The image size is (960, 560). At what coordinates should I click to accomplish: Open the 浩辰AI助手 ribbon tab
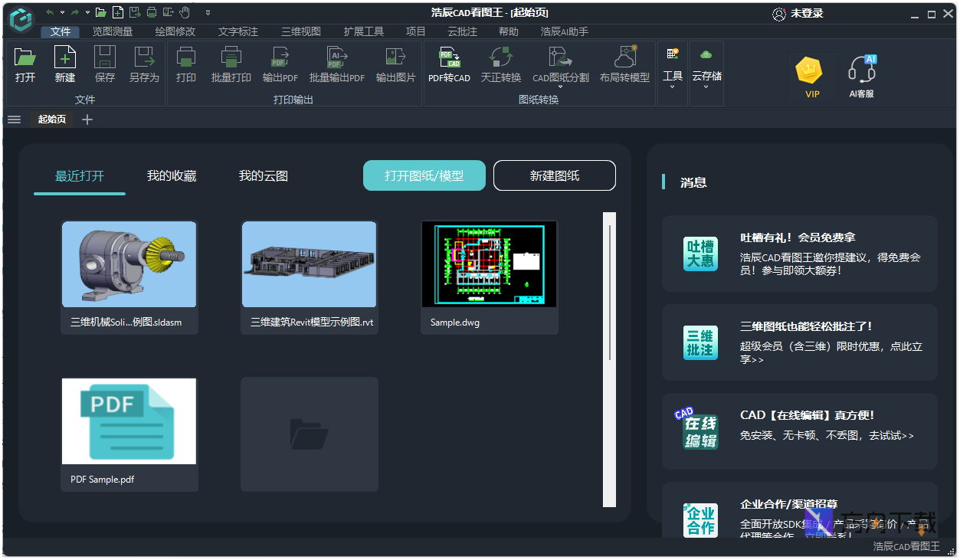(x=565, y=31)
